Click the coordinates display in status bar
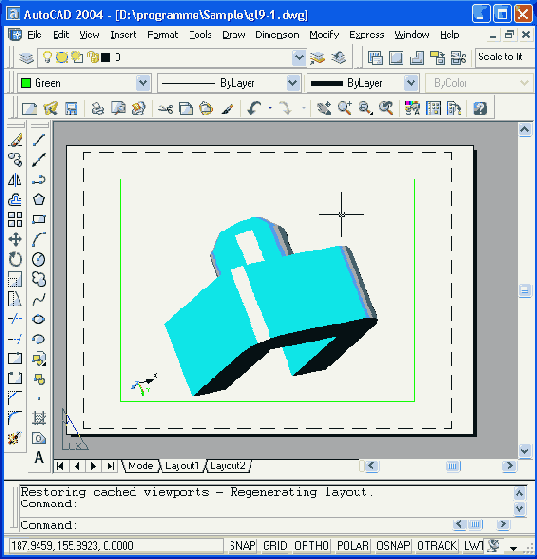Image resolution: width=537 pixels, height=559 pixels. click(116, 545)
